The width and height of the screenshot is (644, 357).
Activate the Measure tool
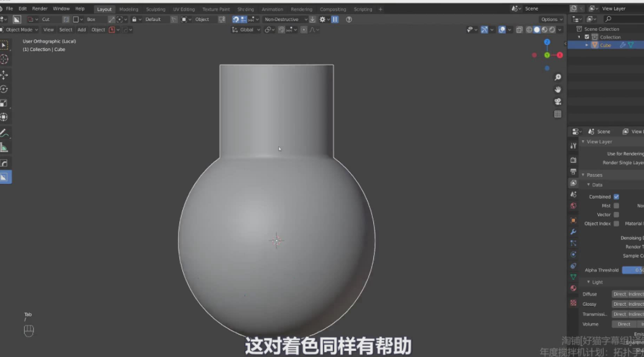[x=4, y=148]
